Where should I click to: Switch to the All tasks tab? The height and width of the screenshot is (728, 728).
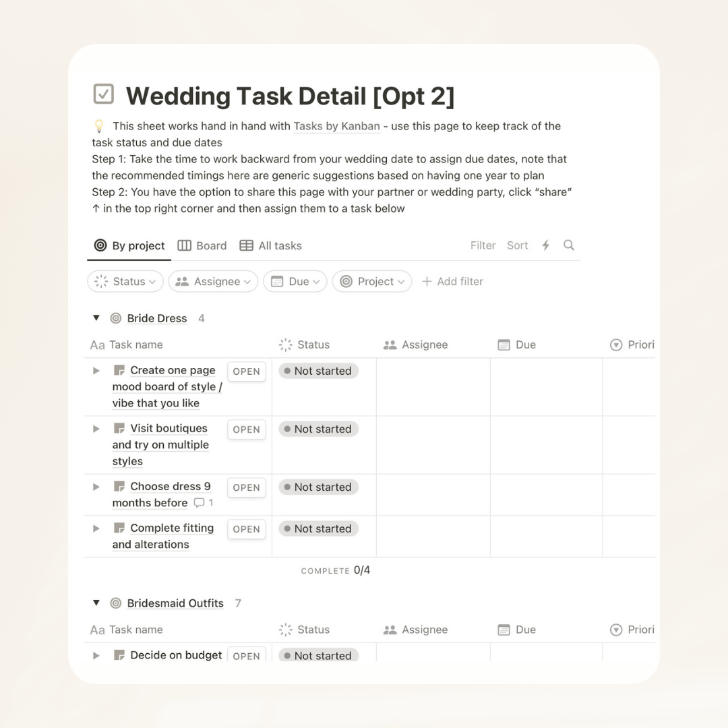point(271,246)
